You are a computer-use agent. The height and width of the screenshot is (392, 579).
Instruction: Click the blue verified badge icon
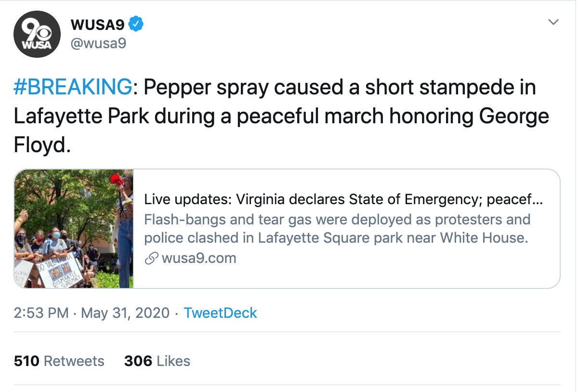(x=137, y=24)
